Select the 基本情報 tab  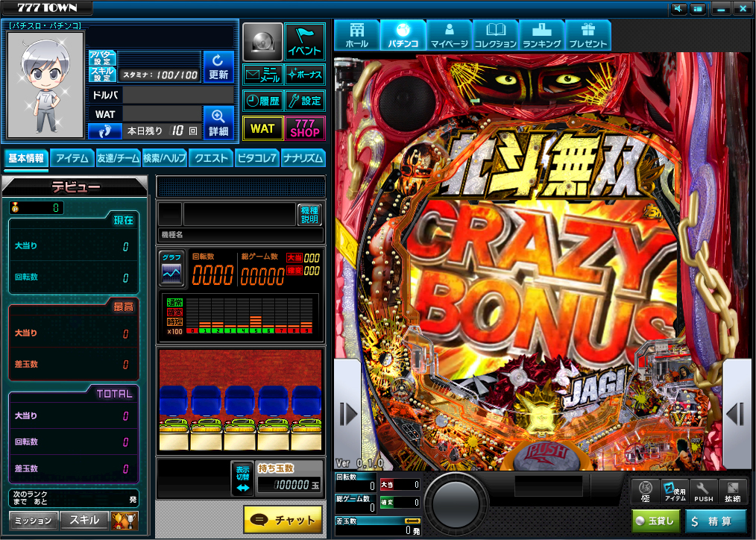[26, 158]
